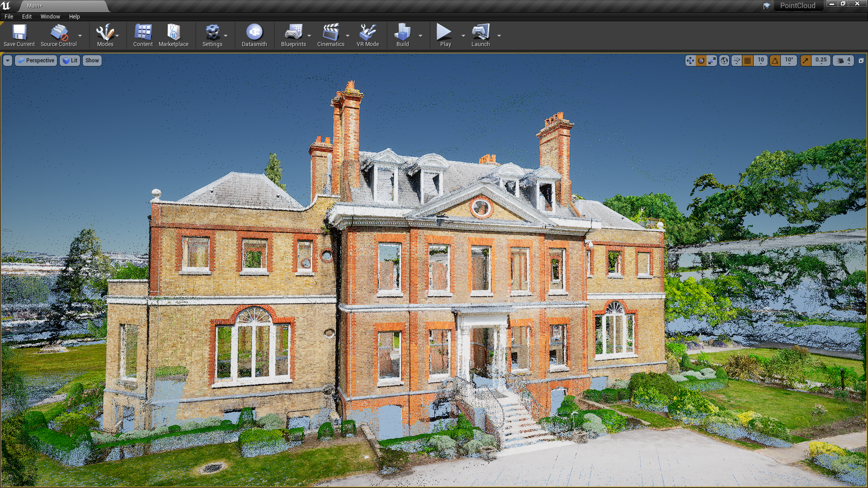The width and height of the screenshot is (868, 488).
Task: Click the camera speed icon indicator
Action: (x=839, y=60)
